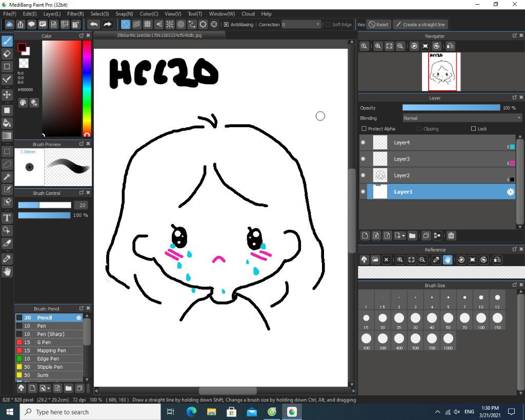525x420 pixels.
Task: Enable Protect Alpha checkbox
Action: [364, 129]
